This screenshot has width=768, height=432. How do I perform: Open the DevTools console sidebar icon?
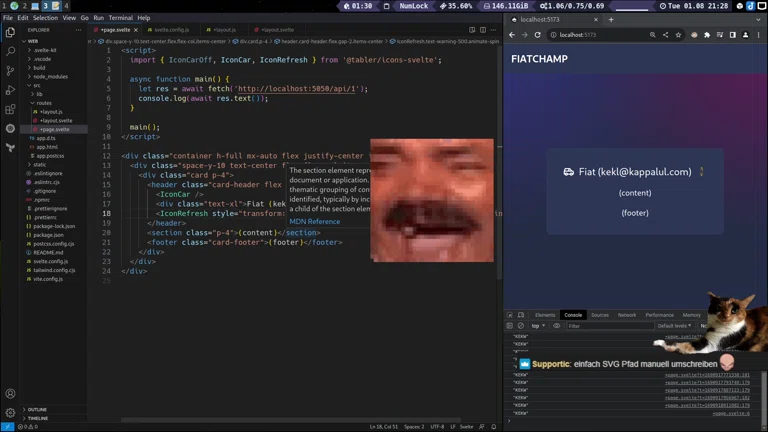509,326
